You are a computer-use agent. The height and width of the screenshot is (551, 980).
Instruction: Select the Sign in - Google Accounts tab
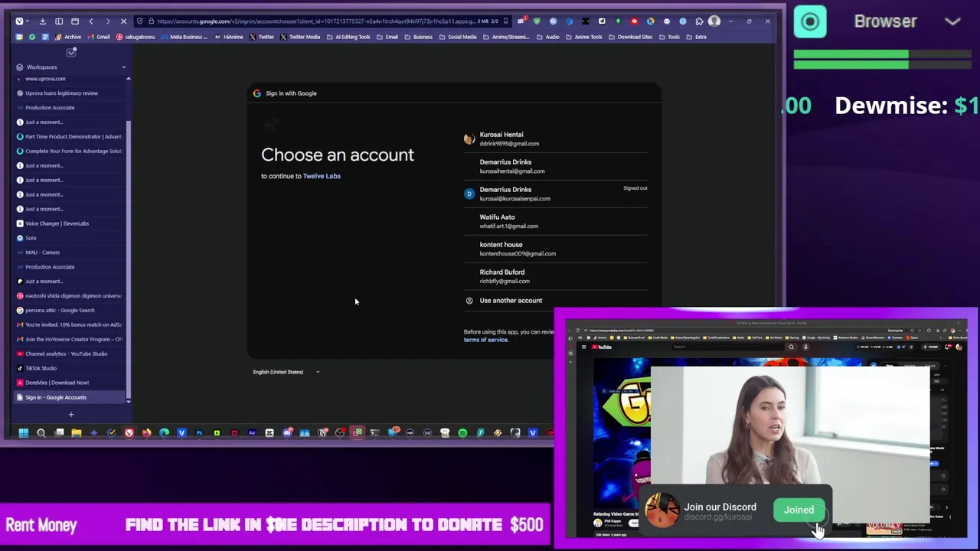[69, 397]
